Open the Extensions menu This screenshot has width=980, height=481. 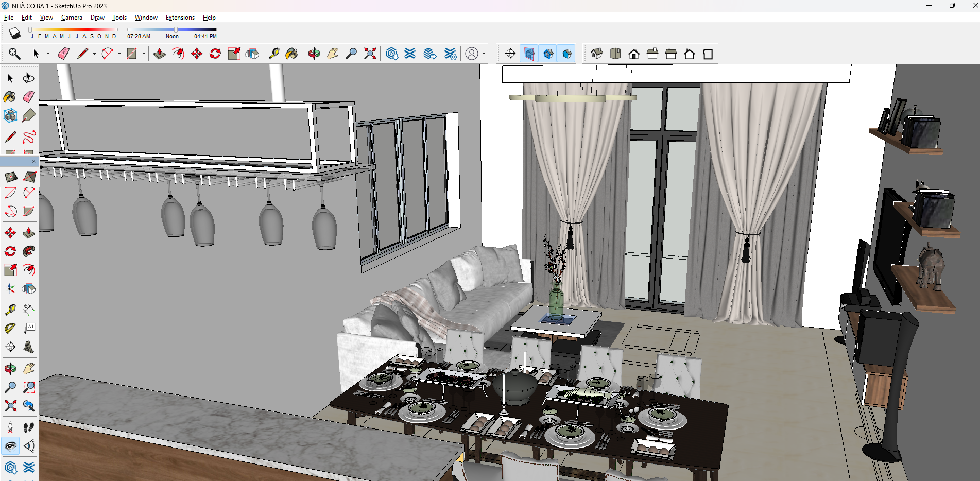point(180,18)
